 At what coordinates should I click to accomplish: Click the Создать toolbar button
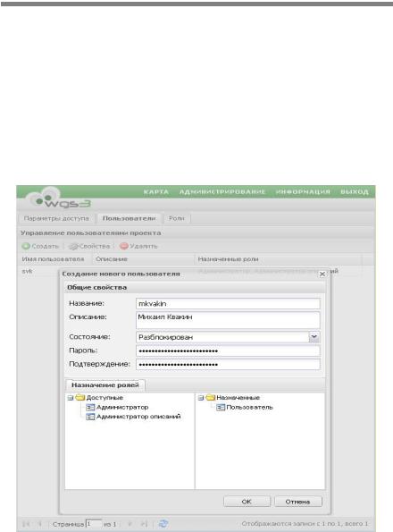40,246
